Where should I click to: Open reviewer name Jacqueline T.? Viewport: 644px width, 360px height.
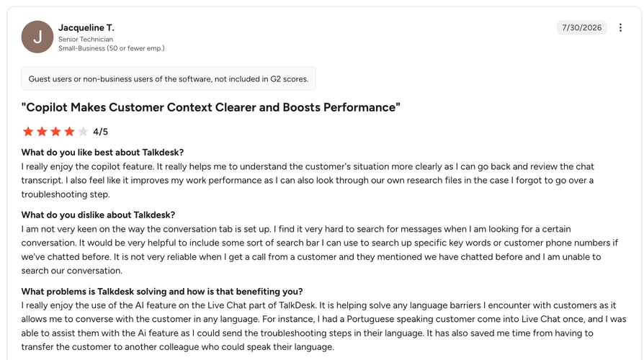click(x=86, y=27)
